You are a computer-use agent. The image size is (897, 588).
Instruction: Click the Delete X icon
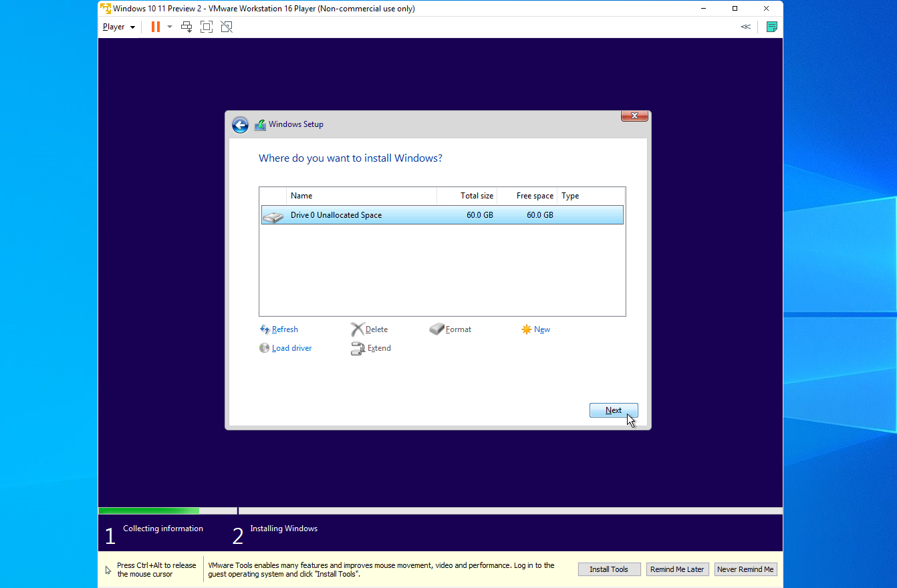[x=358, y=329]
